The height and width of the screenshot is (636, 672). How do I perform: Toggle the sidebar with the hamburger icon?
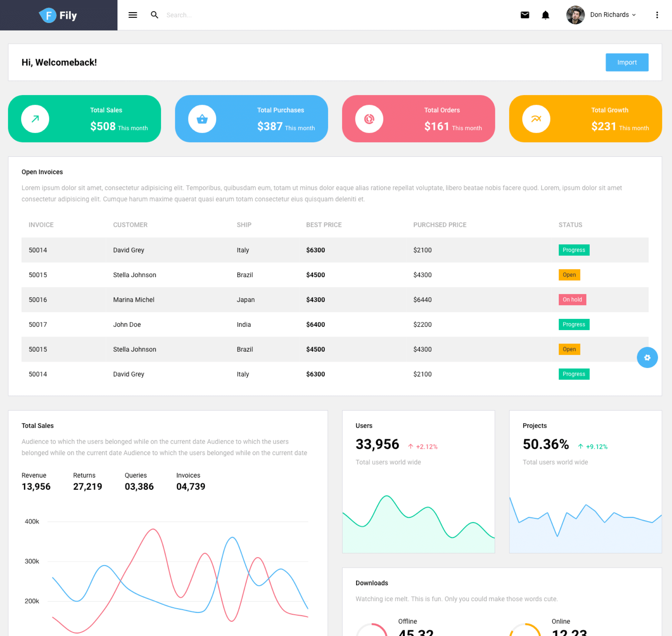133,15
